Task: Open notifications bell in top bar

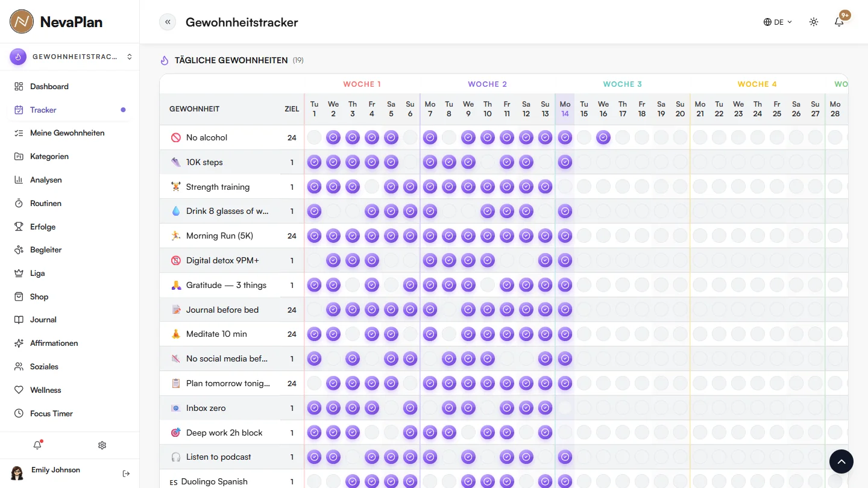Action: [839, 22]
